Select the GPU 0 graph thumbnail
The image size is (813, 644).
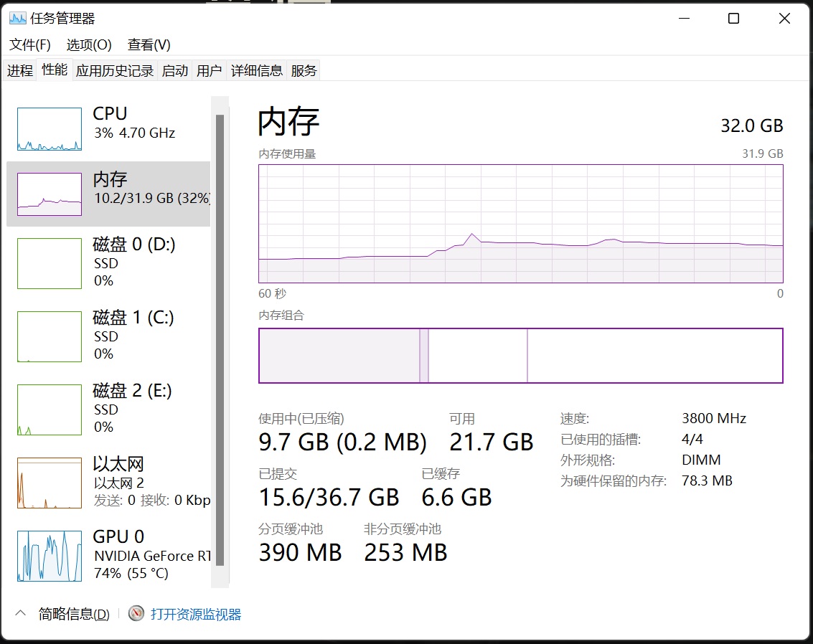tap(49, 556)
